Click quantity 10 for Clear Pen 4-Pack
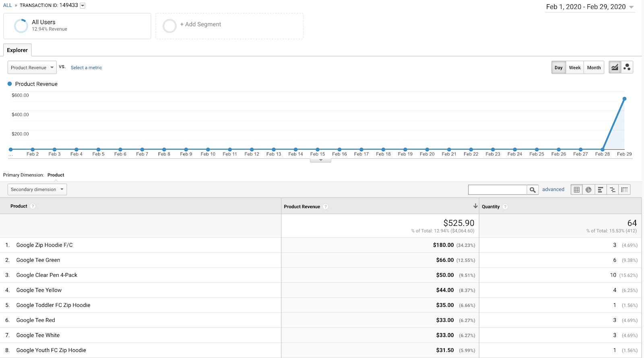 coord(613,275)
